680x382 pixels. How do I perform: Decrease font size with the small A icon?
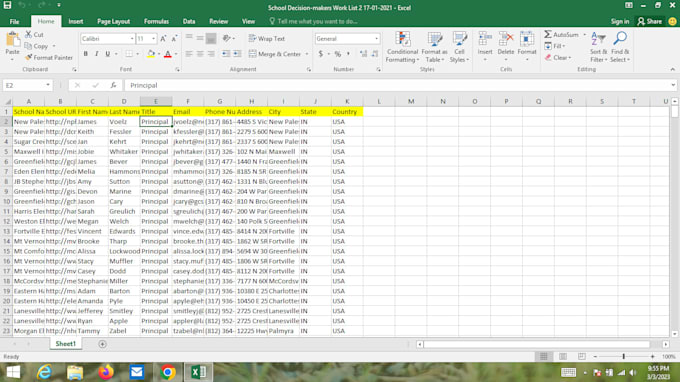pyautogui.click(x=174, y=39)
